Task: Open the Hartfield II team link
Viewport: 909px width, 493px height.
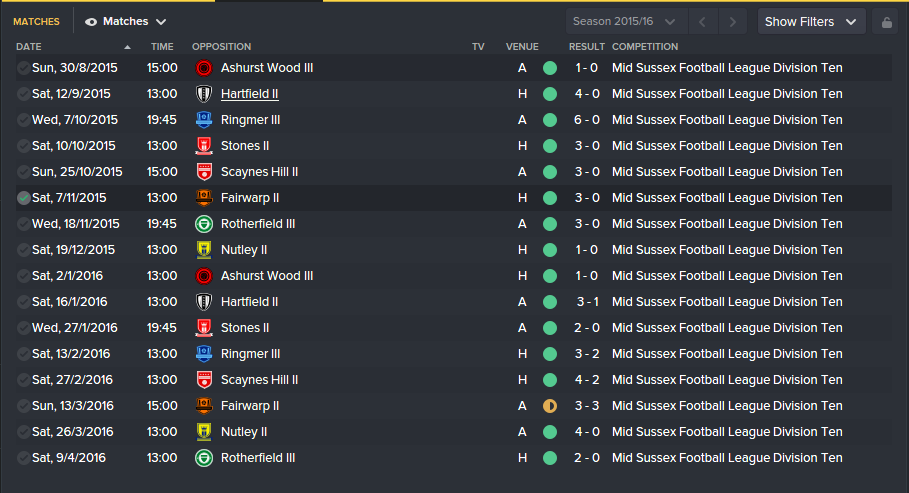Action: pyautogui.click(x=250, y=94)
